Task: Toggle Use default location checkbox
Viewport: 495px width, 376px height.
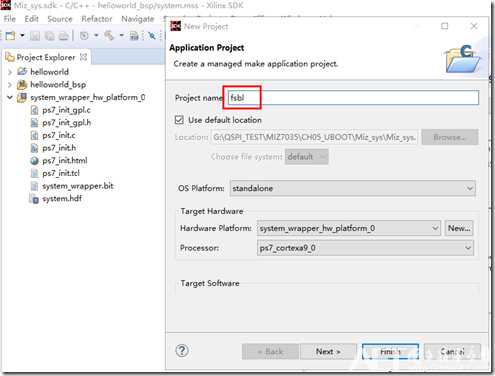Action: pos(179,120)
